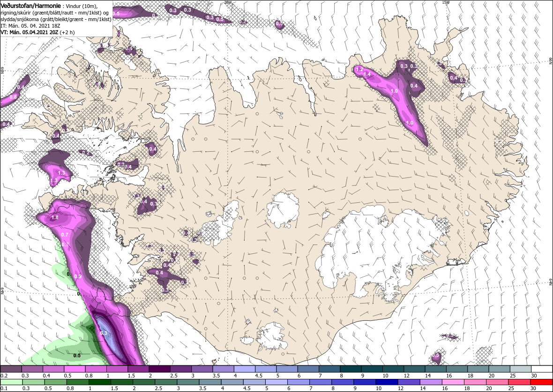
Task: Click the 1.2 value label in the northeast
Action: click(360, 69)
